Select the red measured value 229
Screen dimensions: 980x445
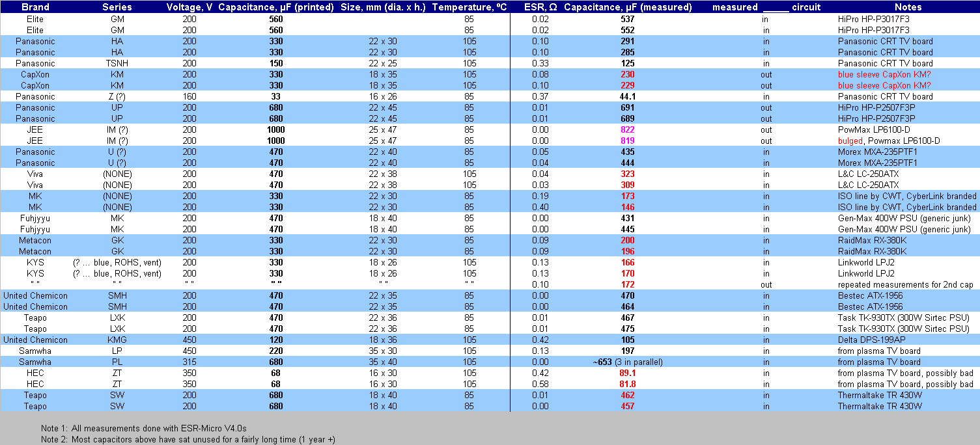coord(628,85)
